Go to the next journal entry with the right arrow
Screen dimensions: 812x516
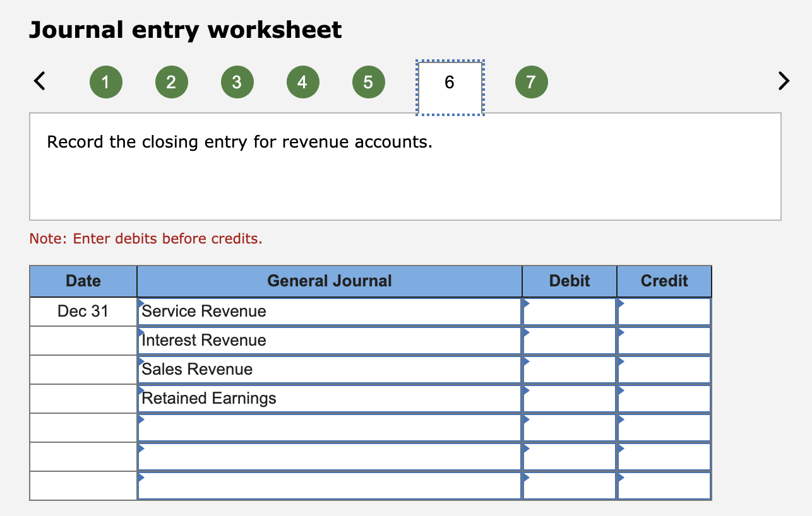[x=783, y=81]
